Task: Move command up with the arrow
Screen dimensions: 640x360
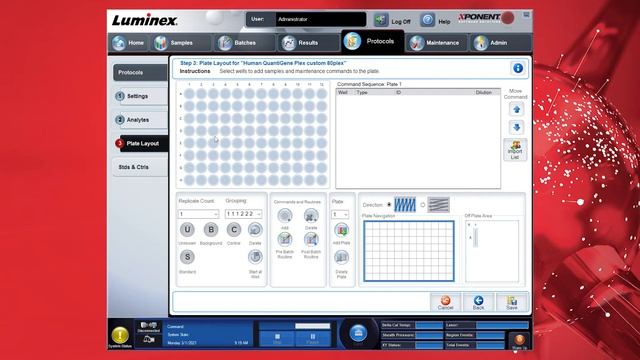Action: (x=516, y=109)
